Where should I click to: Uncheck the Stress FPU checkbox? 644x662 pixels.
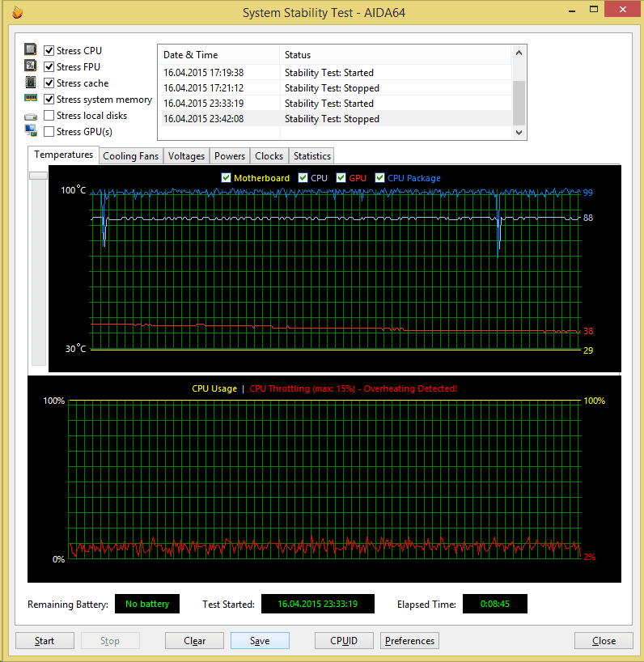pyautogui.click(x=49, y=66)
